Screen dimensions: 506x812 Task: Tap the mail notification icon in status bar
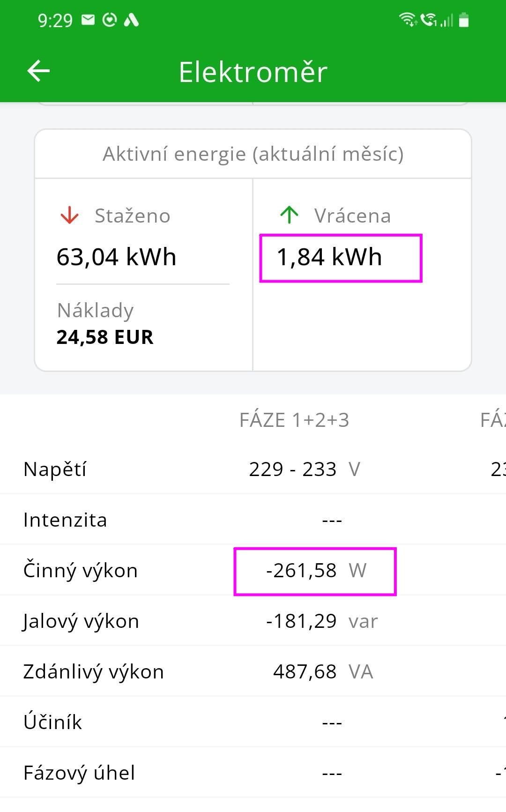point(88,20)
